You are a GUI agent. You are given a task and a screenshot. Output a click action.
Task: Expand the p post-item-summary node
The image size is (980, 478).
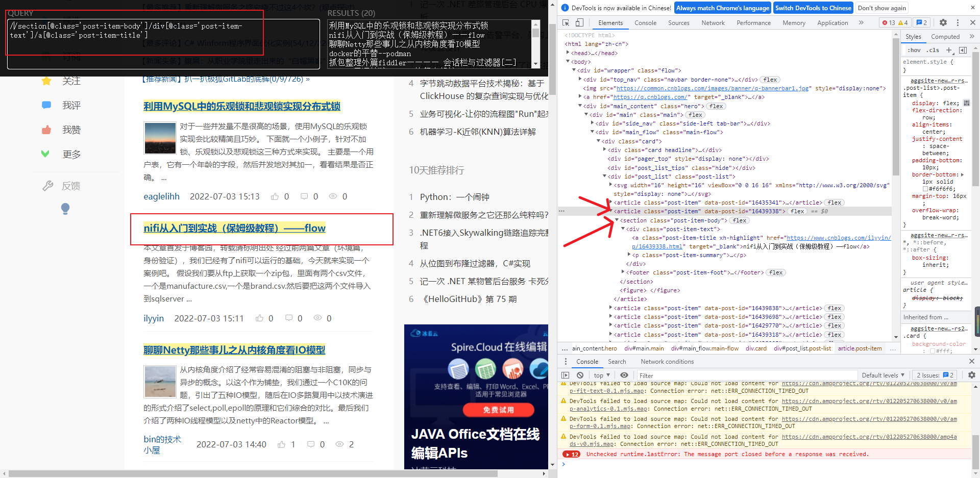pos(629,255)
